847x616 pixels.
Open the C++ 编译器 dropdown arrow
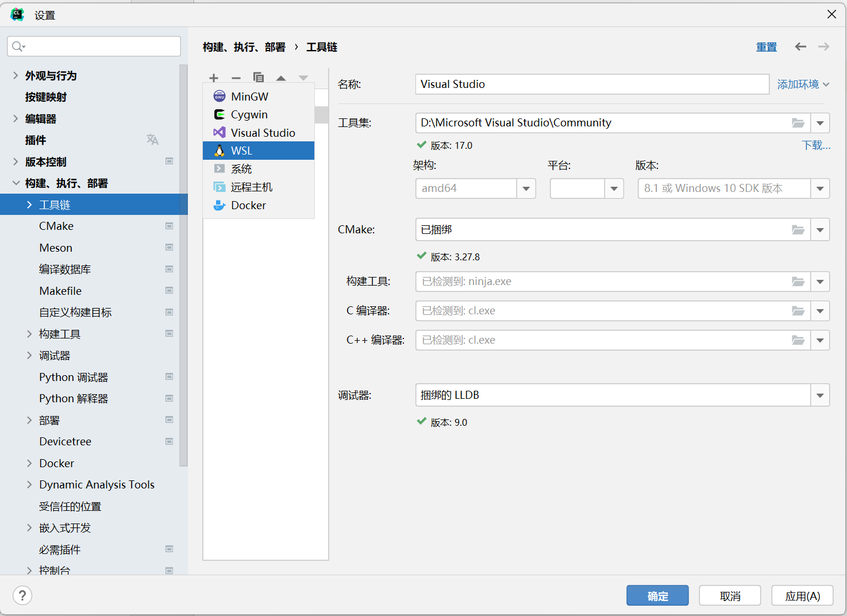tap(820, 340)
